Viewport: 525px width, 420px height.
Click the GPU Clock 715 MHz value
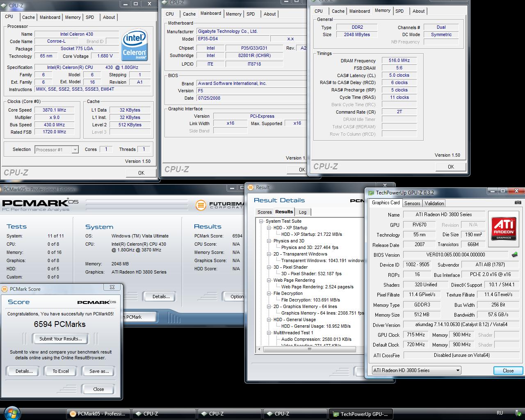[x=415, y=335]
